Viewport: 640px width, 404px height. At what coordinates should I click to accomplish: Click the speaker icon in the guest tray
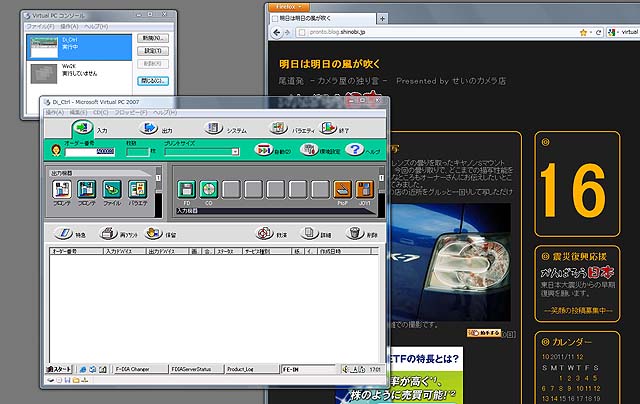click(345, 369)
